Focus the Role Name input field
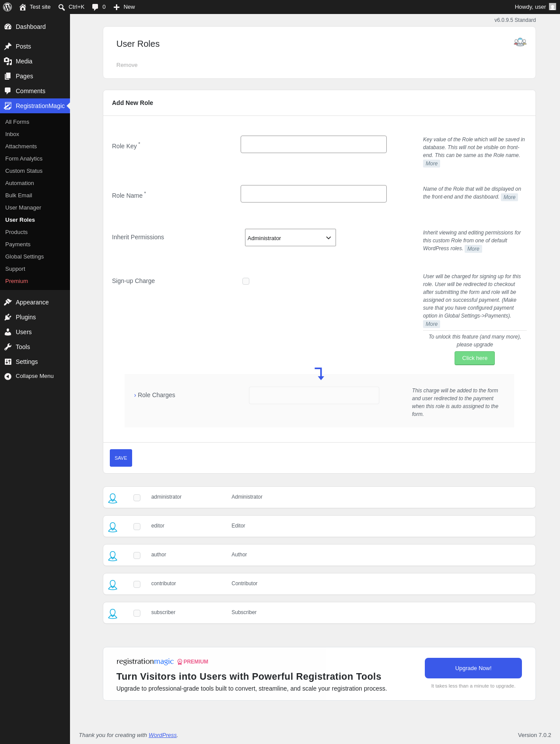Image resolution: width=560 pixels, height=744 pixels. pyautogui.click(x=314, y=194)
